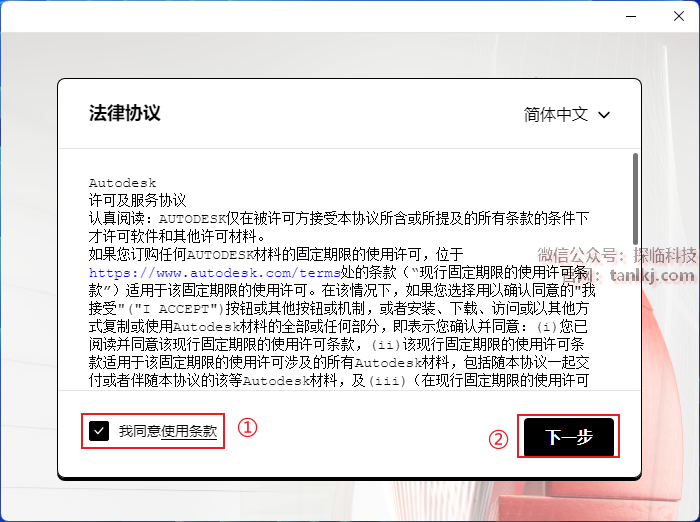700x522 pixels.
Task: Minimize the installer window
Action: coord(631,16)
